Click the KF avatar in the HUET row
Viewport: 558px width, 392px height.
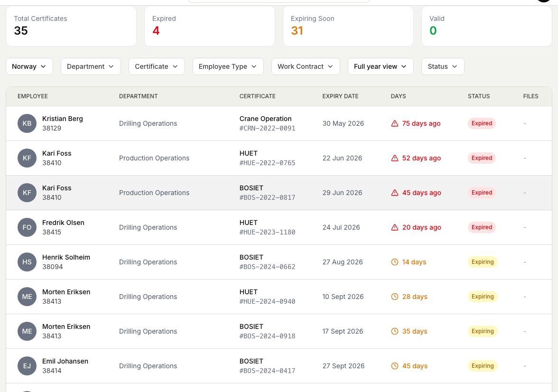click(27, 158)
